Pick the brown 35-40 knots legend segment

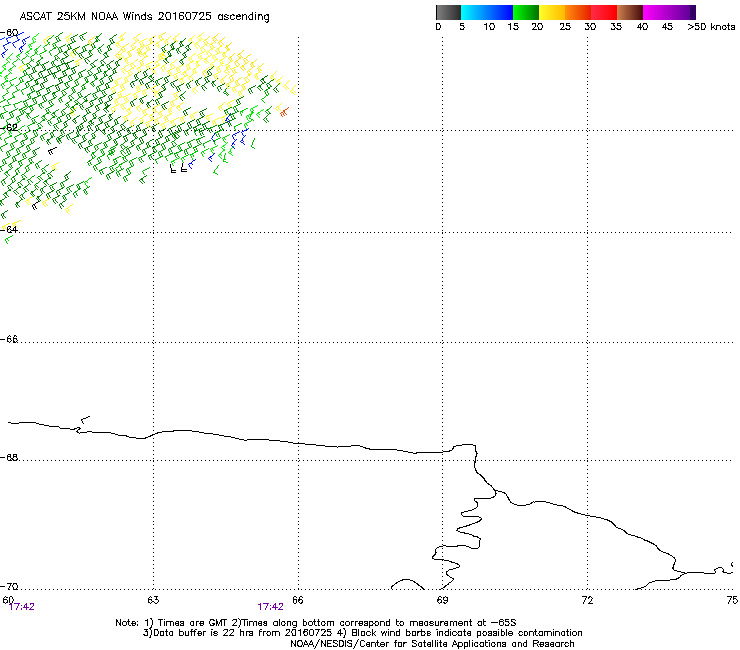pos(630,12)
